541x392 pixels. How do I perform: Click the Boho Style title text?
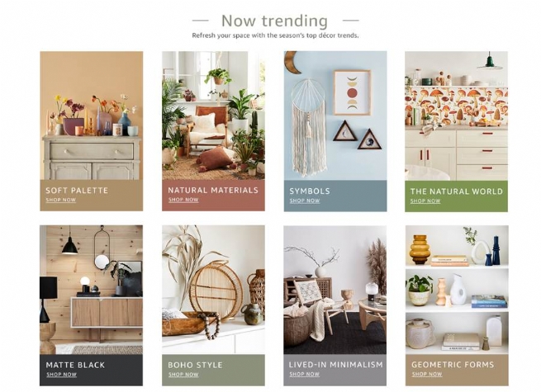(195, 365)
